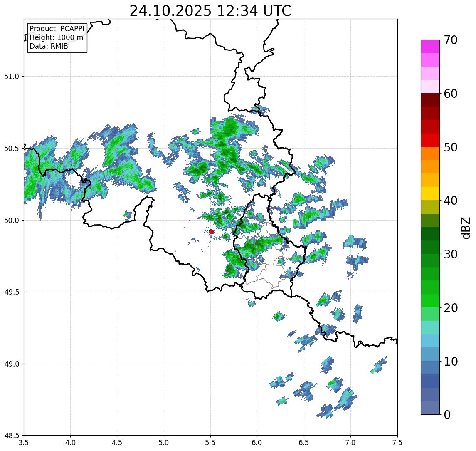
Task: Click the longitude axis label 7.5
Action: click(397, 443)
